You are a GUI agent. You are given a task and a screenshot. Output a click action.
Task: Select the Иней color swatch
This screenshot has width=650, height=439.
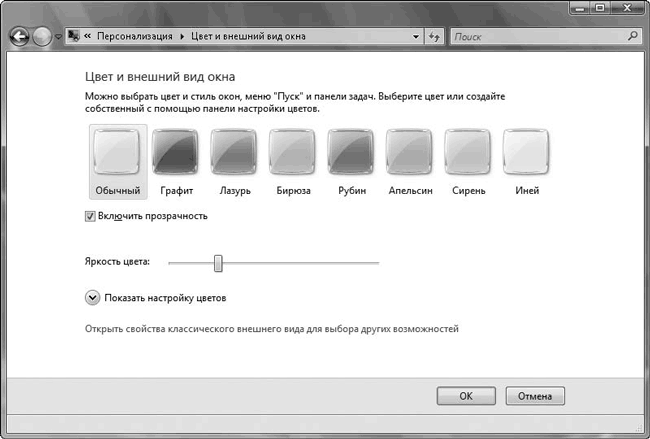click(527, 153)
